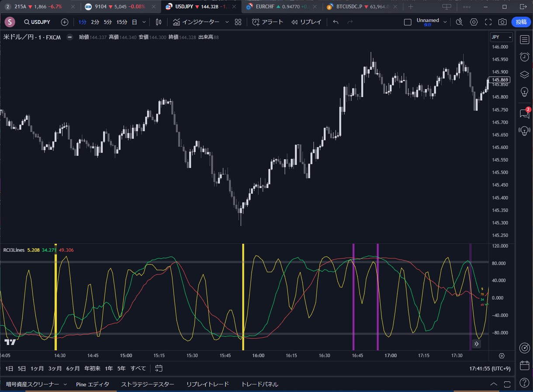Open the window layout icon in title bar

click(x=446, y=7)
